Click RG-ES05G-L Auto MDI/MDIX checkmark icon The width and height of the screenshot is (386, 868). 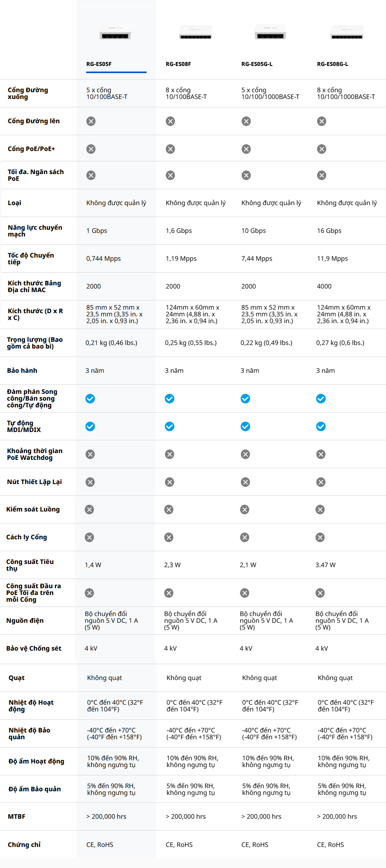(x=245, y=426)
